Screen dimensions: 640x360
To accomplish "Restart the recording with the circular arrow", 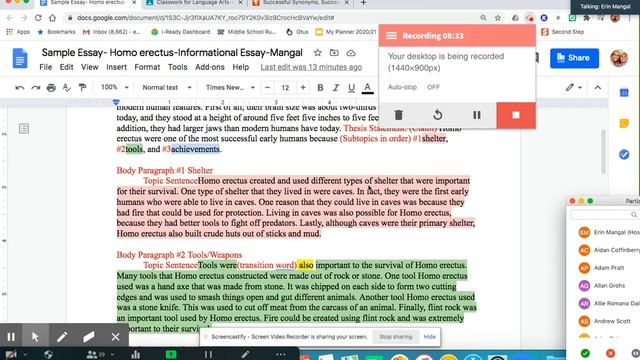I will click(438, 115).
